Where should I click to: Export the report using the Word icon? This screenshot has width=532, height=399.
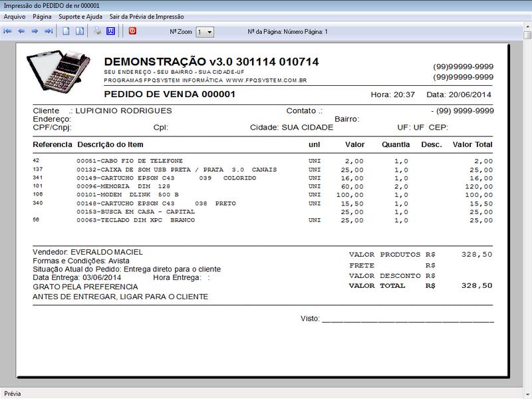(x=111, y=29)
